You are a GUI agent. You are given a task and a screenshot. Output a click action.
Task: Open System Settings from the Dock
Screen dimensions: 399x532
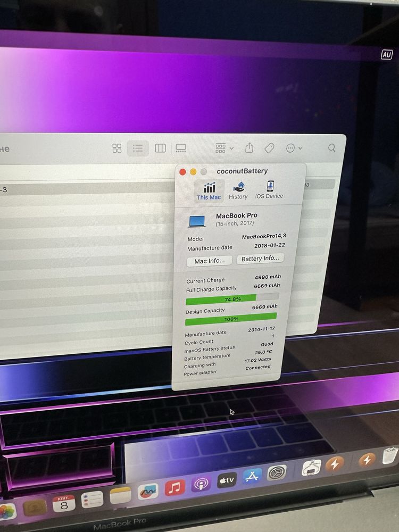point(277,472)
